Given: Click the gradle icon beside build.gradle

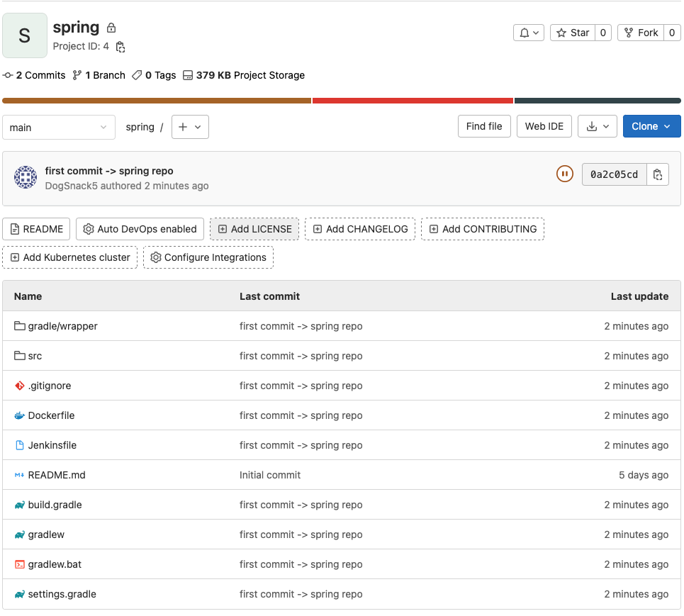Looking at the screenshot, I should click(x=19, y=505).
